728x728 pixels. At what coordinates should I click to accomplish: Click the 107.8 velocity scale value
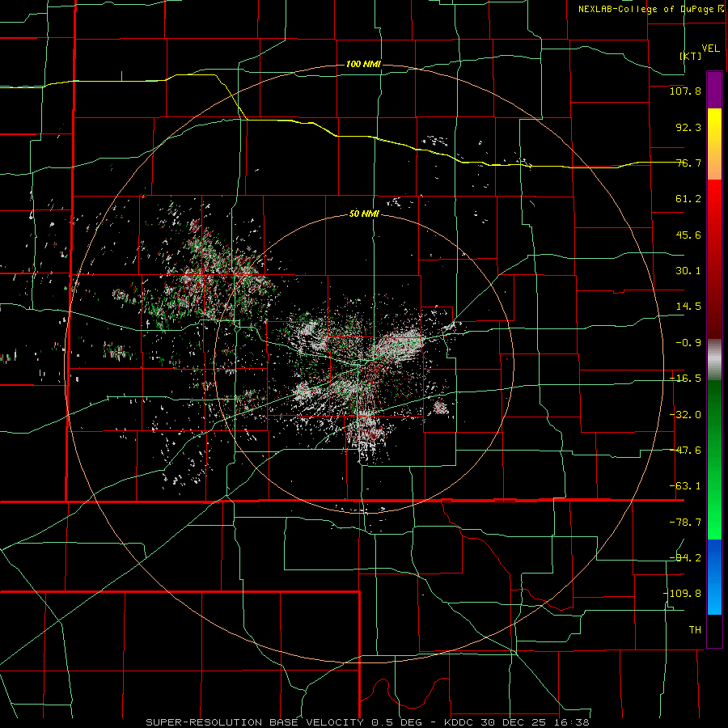[x=685, y=91]
